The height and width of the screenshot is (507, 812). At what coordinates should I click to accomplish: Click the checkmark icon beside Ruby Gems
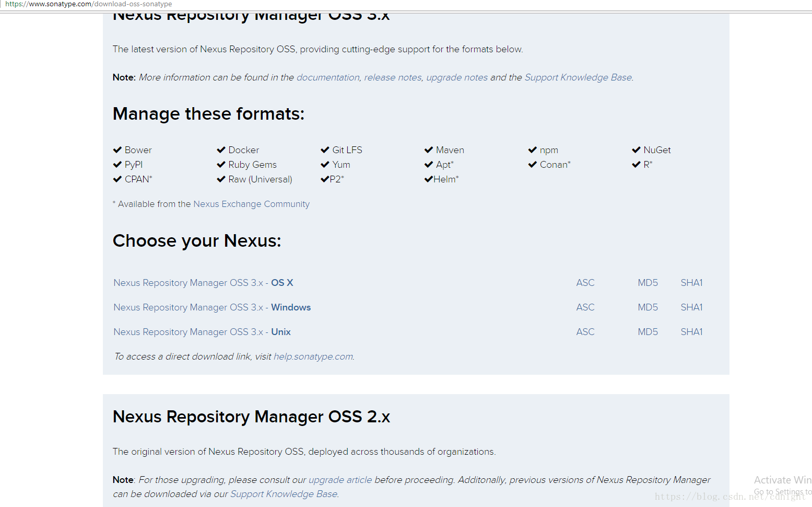221,165
